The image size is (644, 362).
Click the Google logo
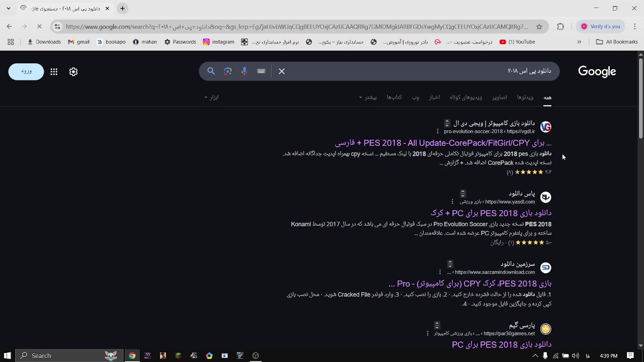[x=597, y=71]
